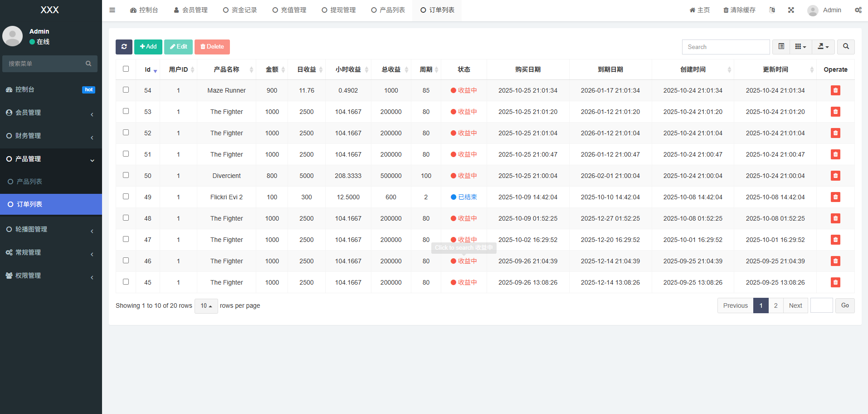Switch to the 会员管理 top tab
Screen dimensions: 868x414
(190, 10)
